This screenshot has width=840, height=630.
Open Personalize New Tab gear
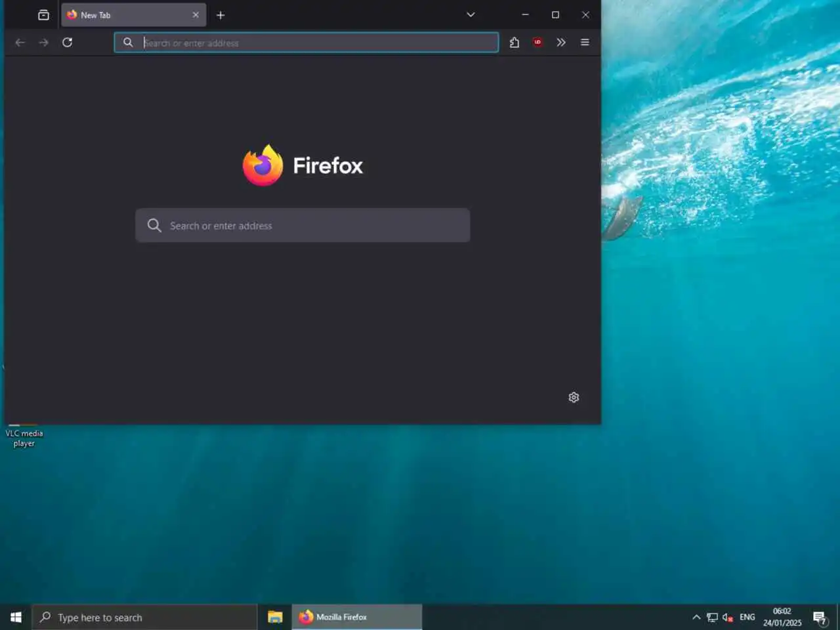point(574,398)
